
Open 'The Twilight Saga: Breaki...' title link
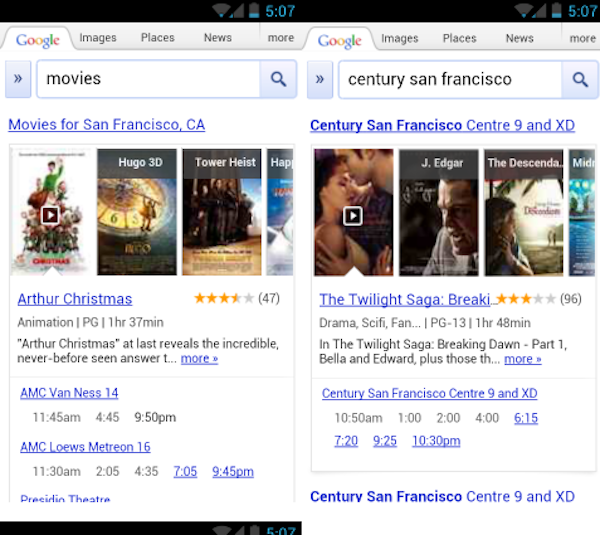point(407,300)
